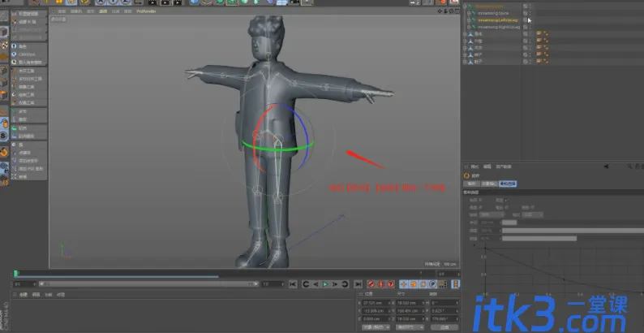Click the Keyframe Selection red icon
This screenshot has width=644, height=333.
tap(390, 284)
